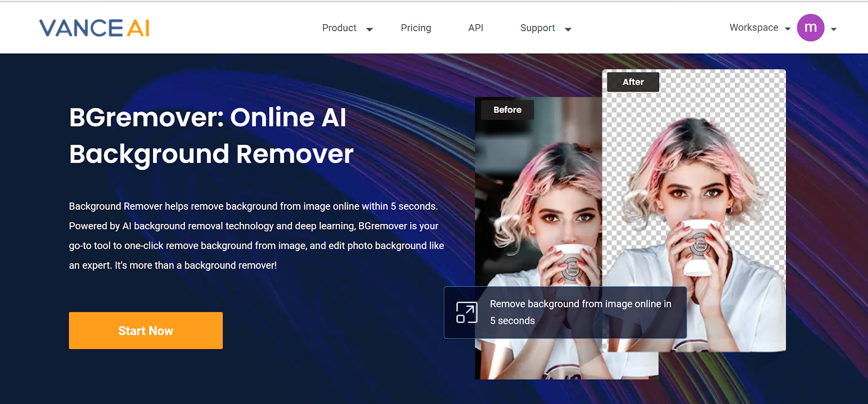This screenshot has width=868, height=404.
Task: Click the VanceAI logo
Action: pos(94,28)
